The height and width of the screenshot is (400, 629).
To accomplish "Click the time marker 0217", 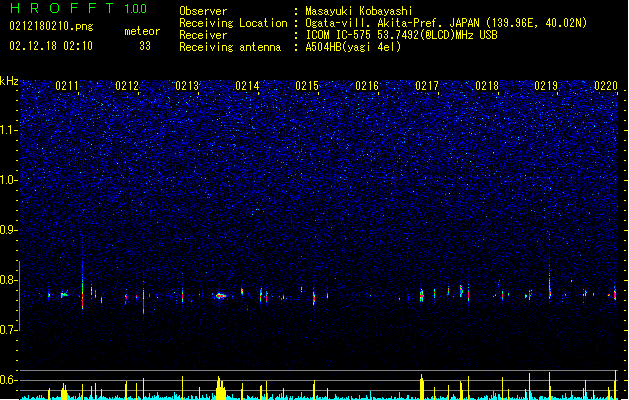I will point(427,86).
